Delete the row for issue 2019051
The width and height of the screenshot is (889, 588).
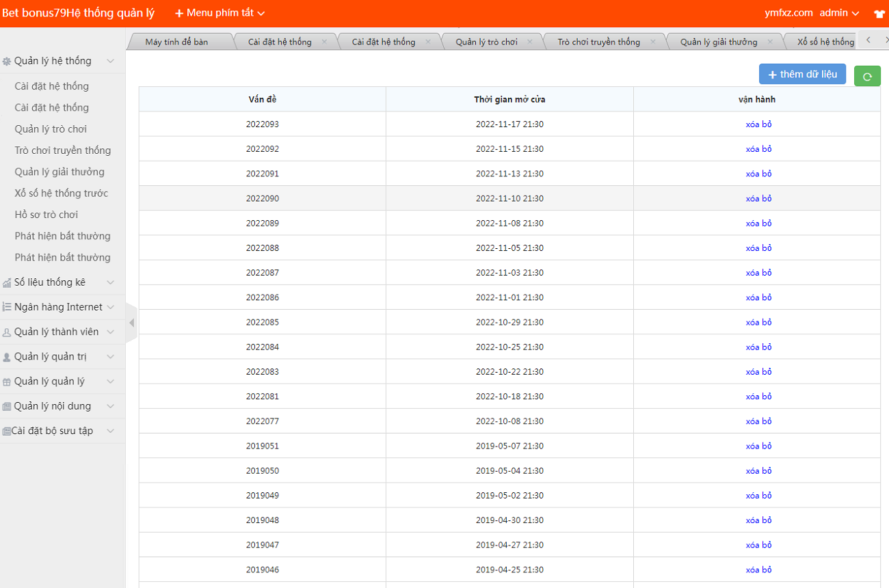pos(758,446)
